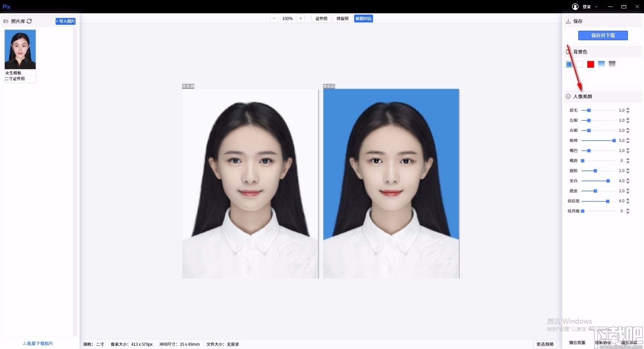Click the 保存并下载 button
The width and height of the screenshot is (644, 349).
point(603,35)
